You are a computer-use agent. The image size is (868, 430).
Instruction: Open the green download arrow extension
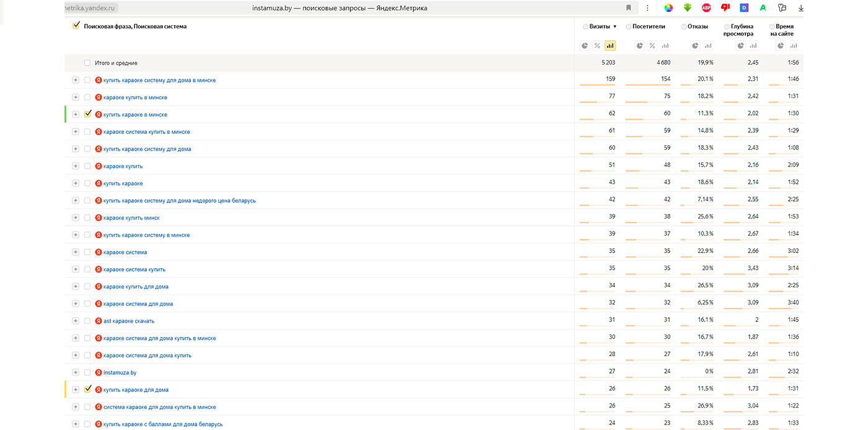point(688,8)
